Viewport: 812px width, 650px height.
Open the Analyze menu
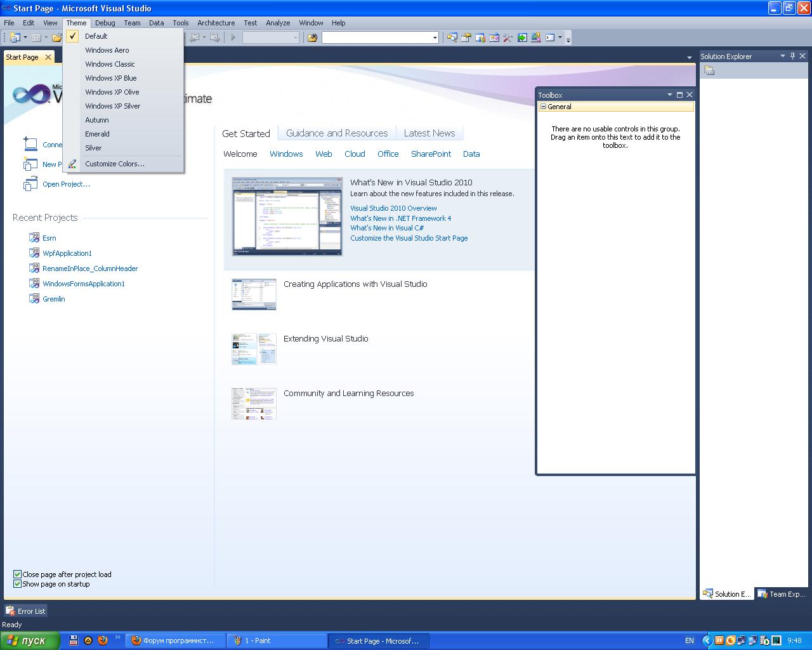[x=278, y=23]
